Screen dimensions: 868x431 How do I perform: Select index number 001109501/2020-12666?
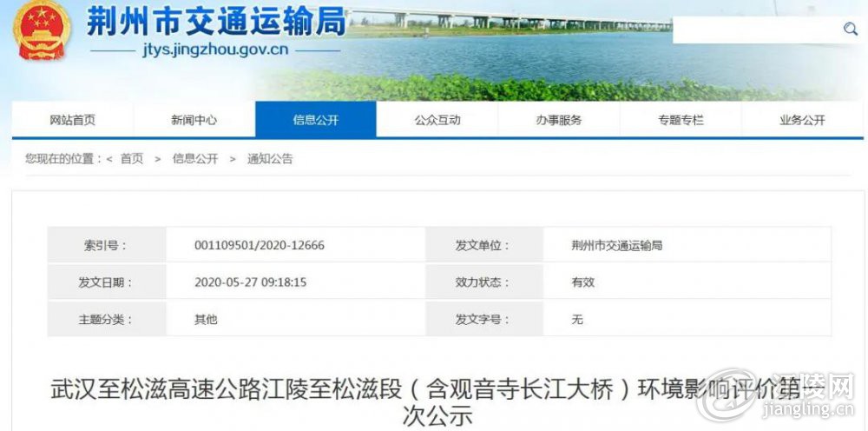[260, 245]
